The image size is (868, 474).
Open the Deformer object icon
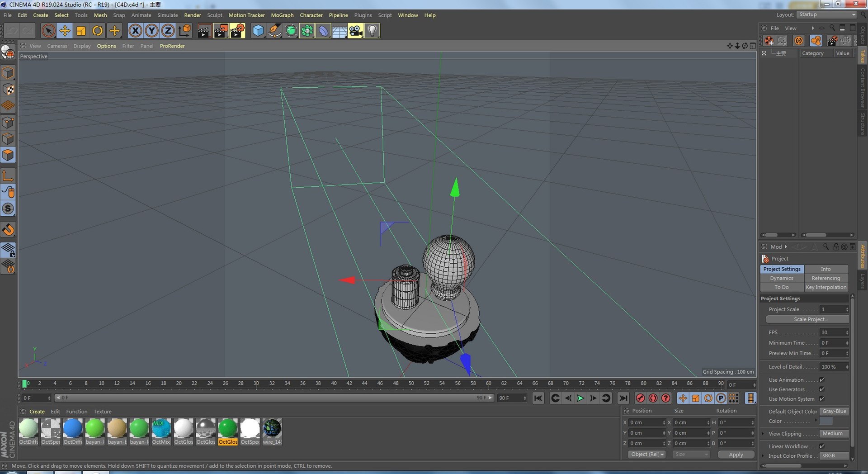323,31
